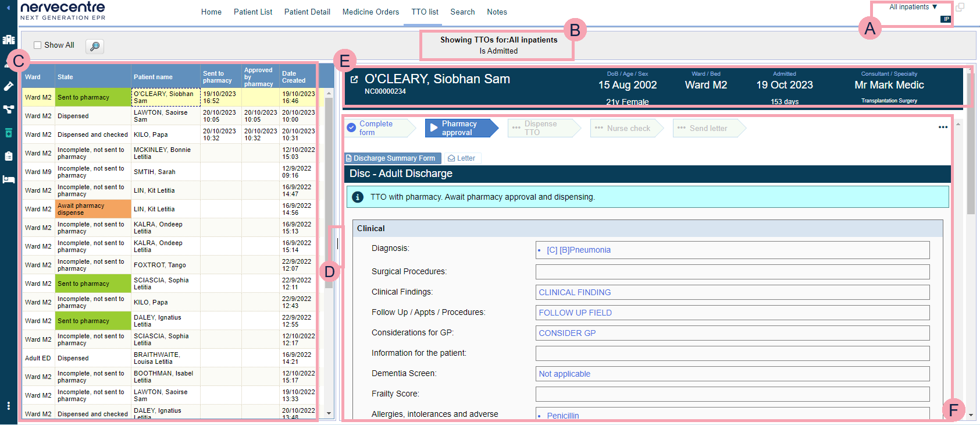Open the vertical dots menu in sidebar

tap(9, 406)
